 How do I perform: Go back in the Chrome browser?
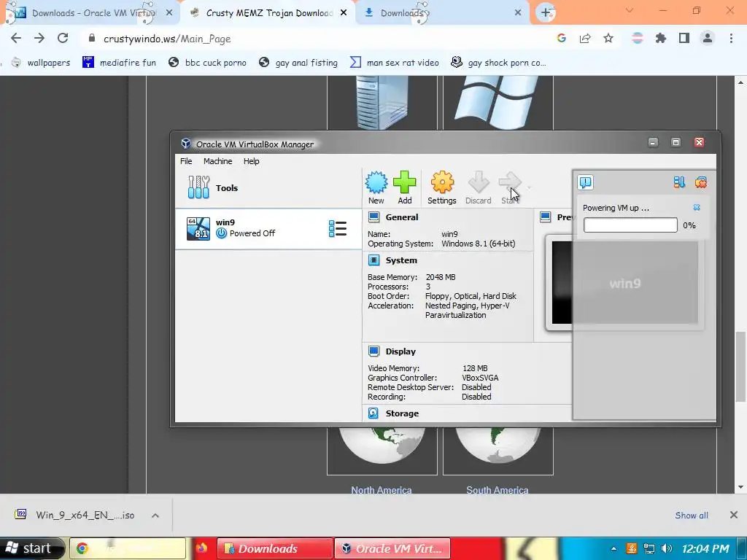pyautogui.click(x=16, y=38)
